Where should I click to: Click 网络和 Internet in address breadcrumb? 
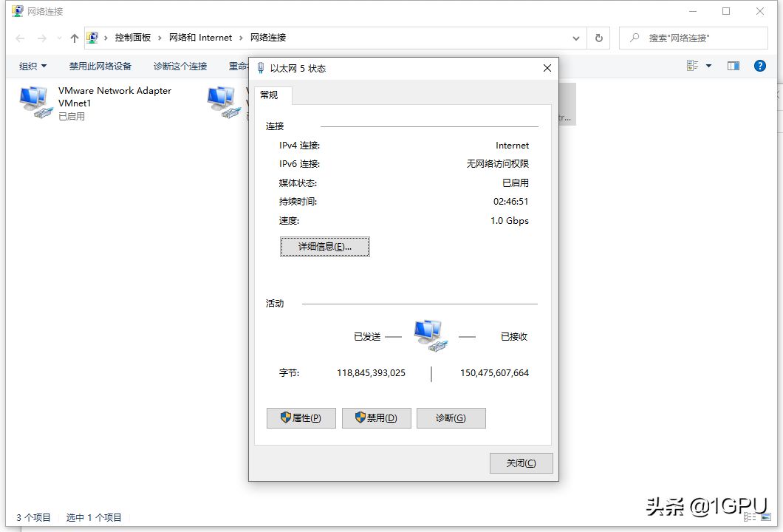pyautogui.click(x=200, y=38)
